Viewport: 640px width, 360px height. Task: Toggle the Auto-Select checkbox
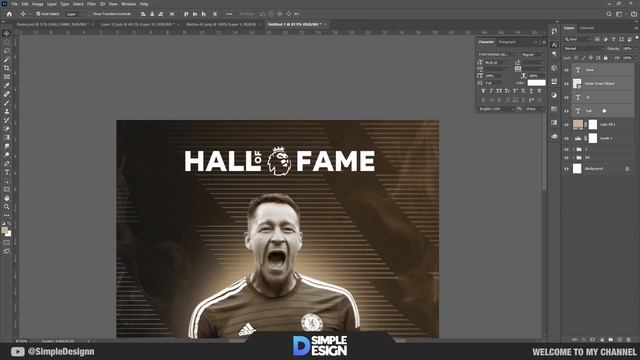coord(38,14)
